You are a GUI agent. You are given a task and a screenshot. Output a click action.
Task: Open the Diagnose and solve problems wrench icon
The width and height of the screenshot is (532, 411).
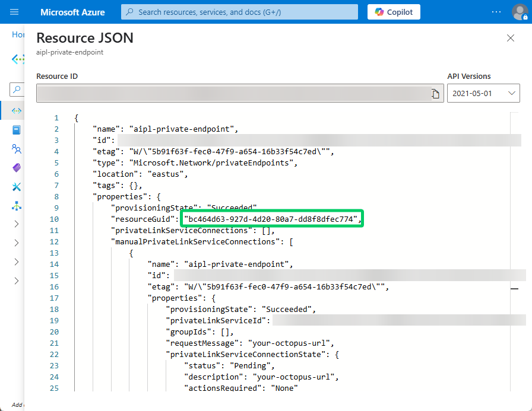point(16,187)
